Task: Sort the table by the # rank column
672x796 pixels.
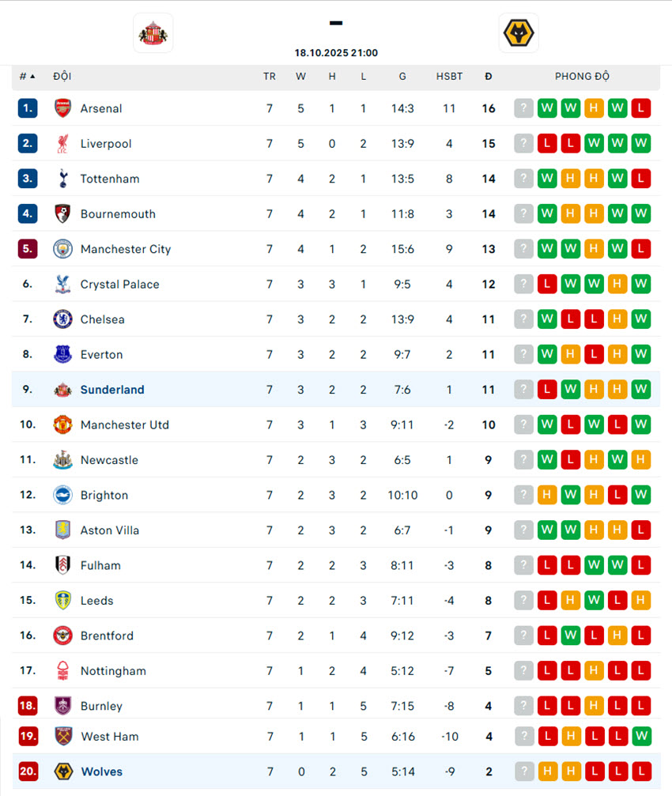Action: point(28,77)
